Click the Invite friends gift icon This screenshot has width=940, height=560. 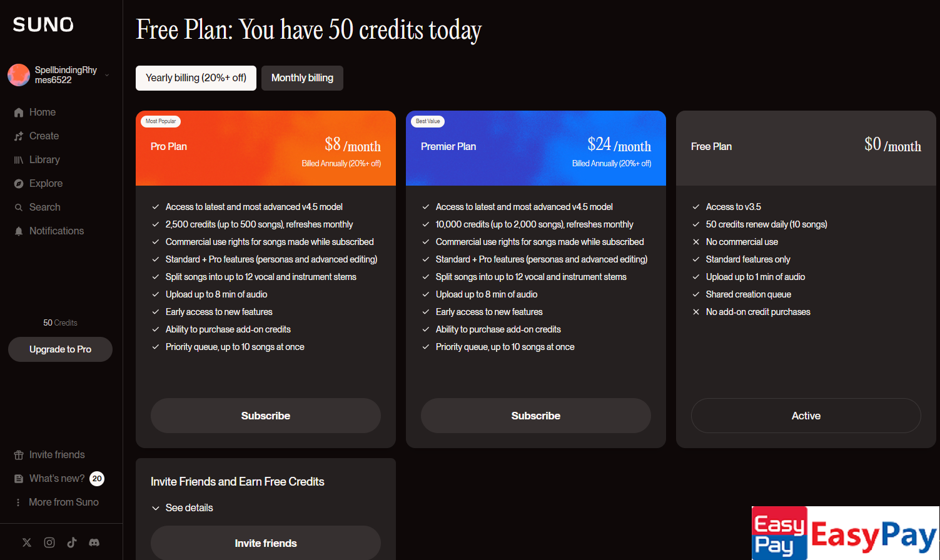click(19, 455)
